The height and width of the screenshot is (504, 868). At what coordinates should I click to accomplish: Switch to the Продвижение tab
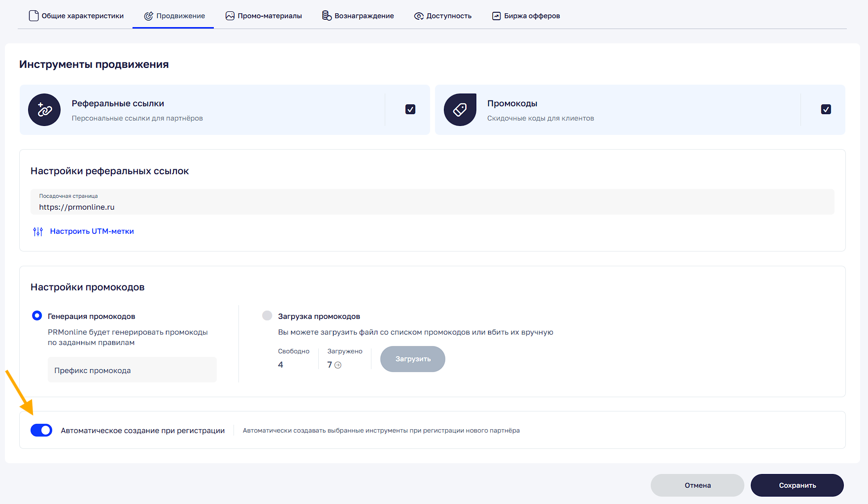(x=174, y=16)
